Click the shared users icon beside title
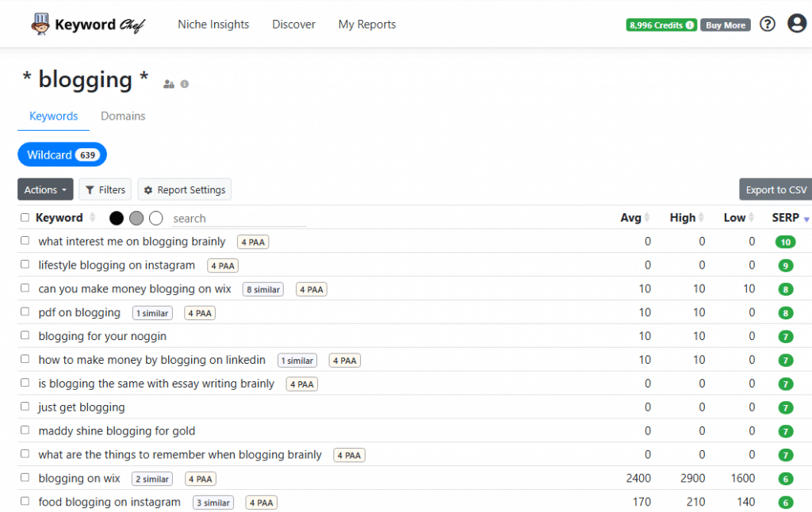The image size is (812, 512). point(169,84)
